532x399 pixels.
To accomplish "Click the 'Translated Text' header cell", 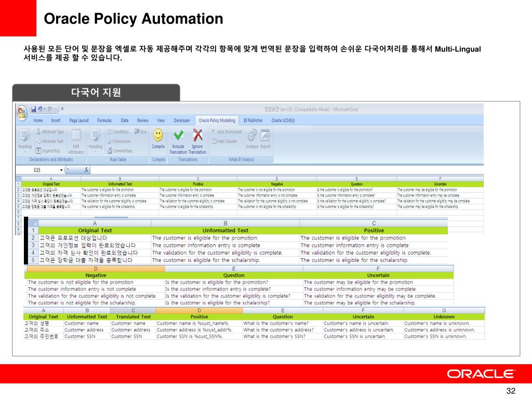I will point(134,316).
